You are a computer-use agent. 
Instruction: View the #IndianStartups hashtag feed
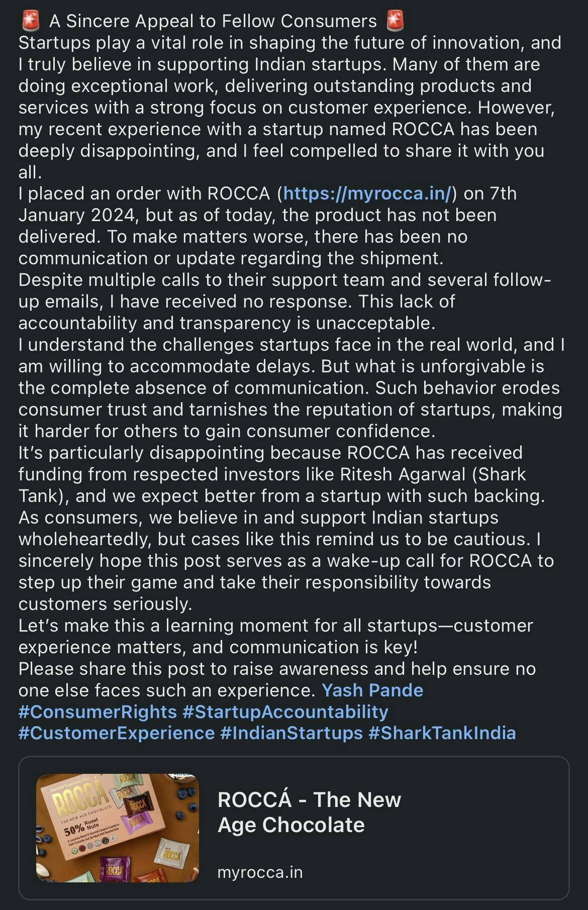pyautogui.click(x=291, y=733)
